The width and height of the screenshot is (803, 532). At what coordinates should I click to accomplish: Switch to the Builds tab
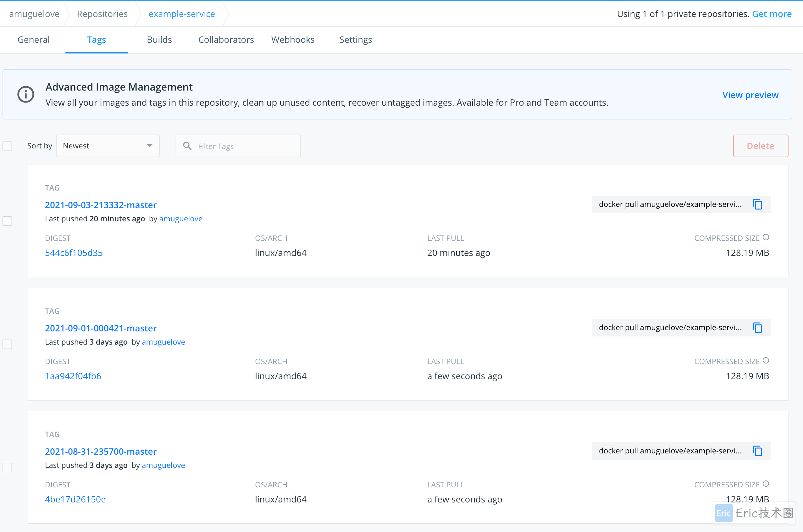point(159,40)
